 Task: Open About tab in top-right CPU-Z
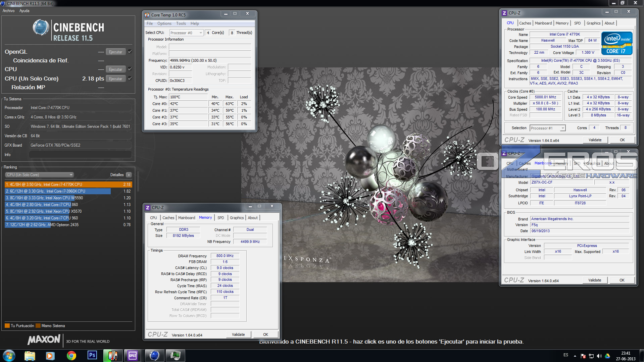coord(609,23)
